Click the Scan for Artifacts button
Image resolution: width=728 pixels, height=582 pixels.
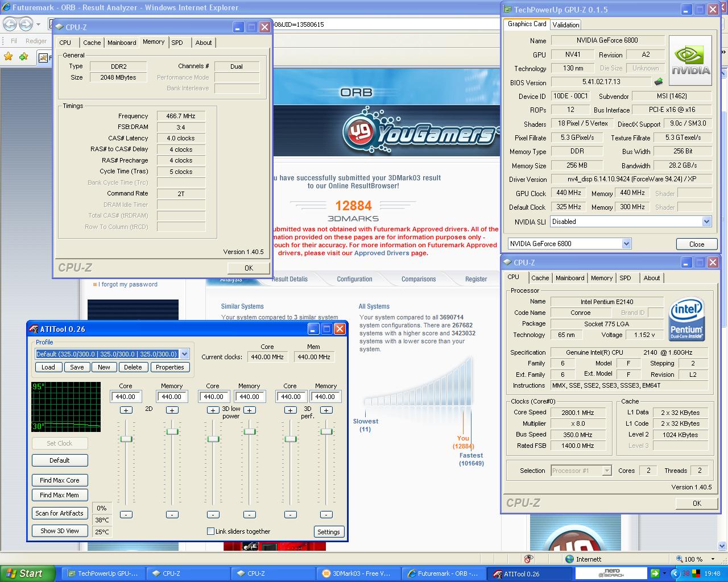point(60,513)
